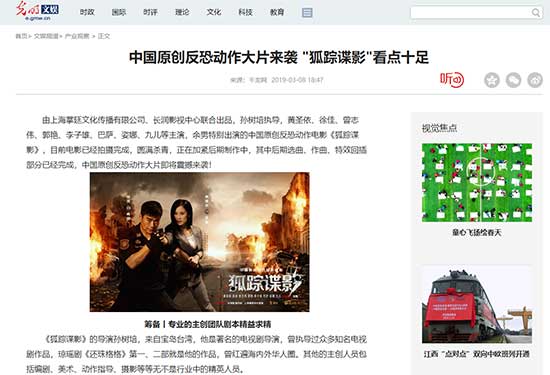Go to the 时政 section
The width and height of the screenshot is (550, 375).
pos(87,12)
